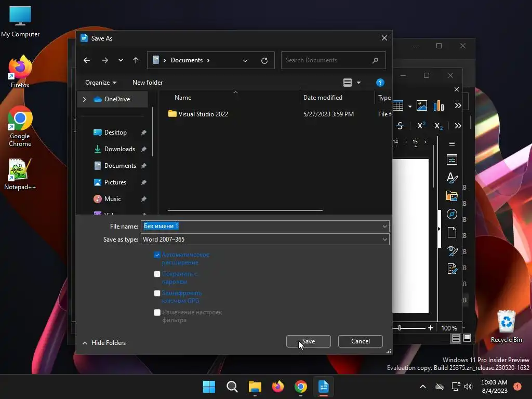
Task: Open Documents quick access folder
Action: tap(120, 166)
